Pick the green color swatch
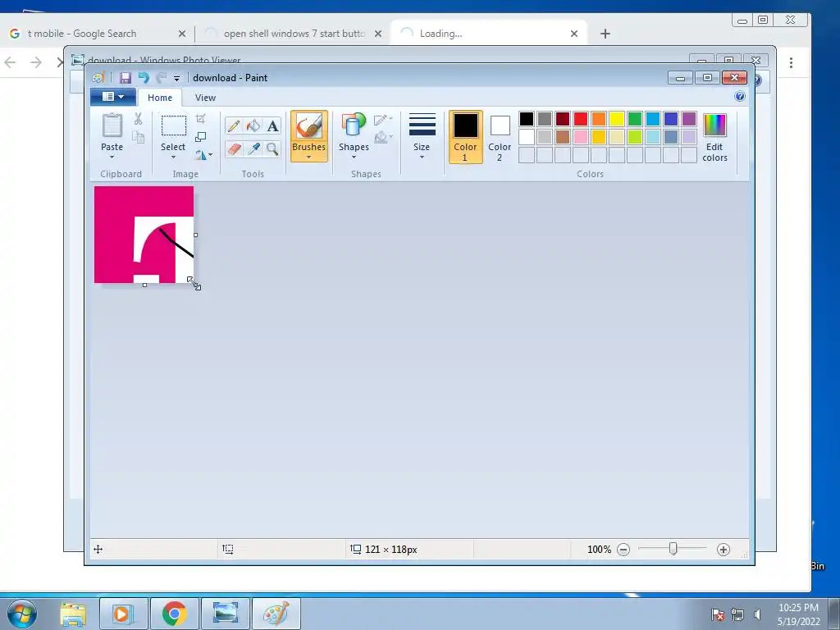Screen dimensions: 840x630 [635, 119]
